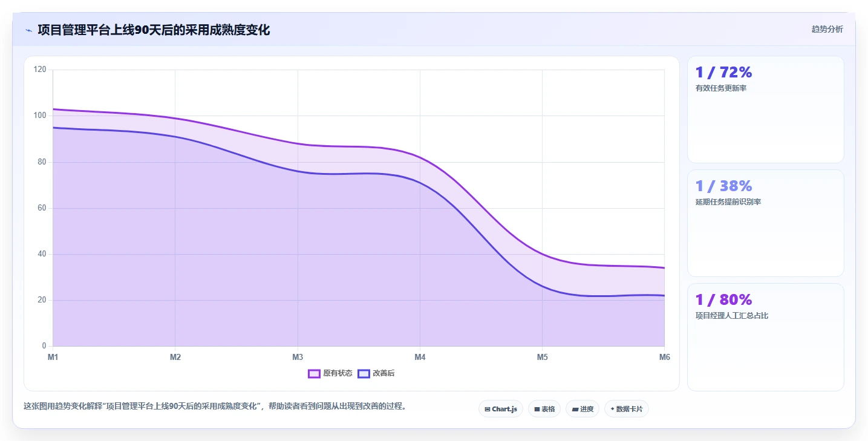Click the M6 x-axis label
The height and width of the screenshot is (441, 868).
click(x=664, y=357)
